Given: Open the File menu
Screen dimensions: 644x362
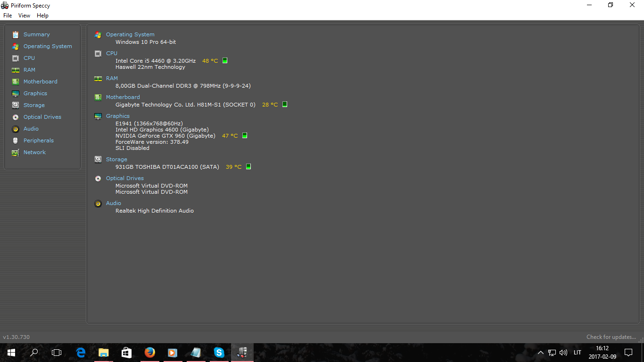Looking at the screenshot, I should click(8, 16).
